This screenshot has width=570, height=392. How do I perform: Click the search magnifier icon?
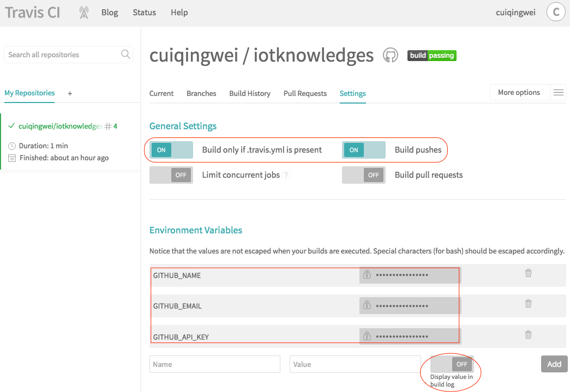(125, 55)
